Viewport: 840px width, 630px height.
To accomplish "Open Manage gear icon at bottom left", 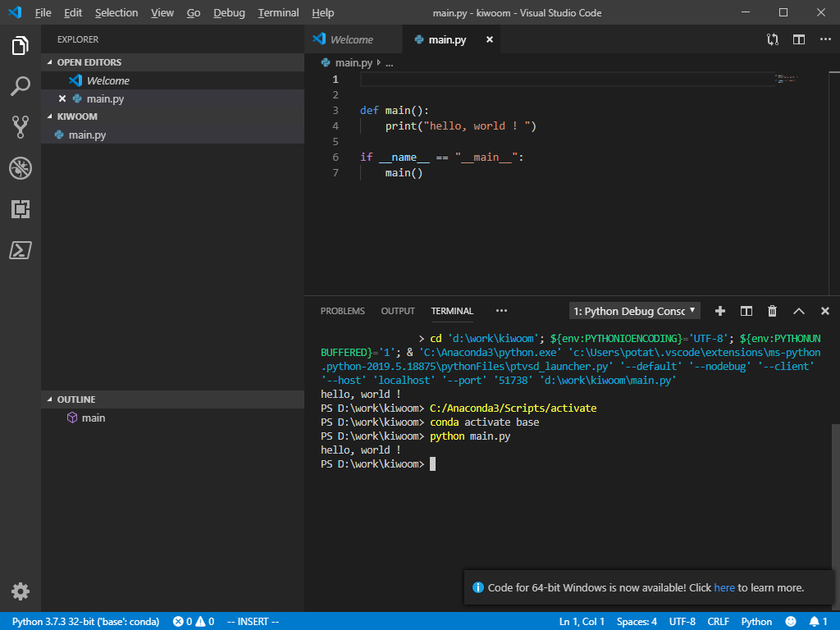I will (21, 591).
